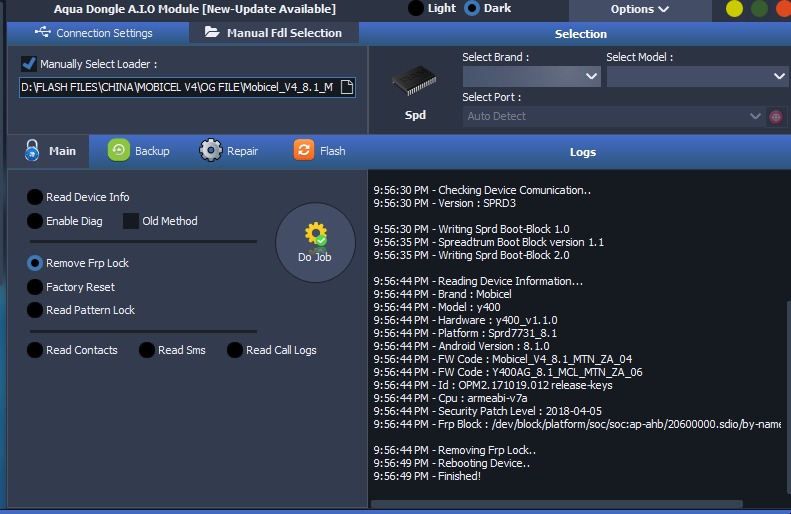Select the Dark theme radio button
The image size is (791, 514).
[472, 8]
